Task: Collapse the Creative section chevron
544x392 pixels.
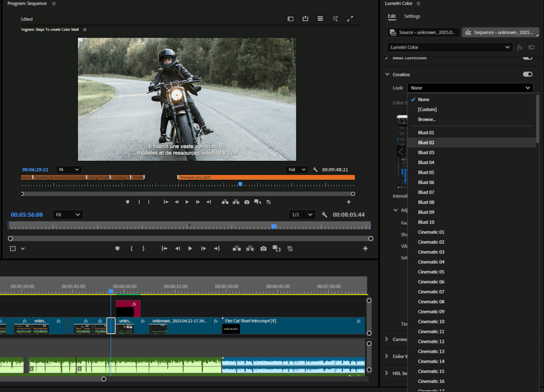Action: coord(387,74)
